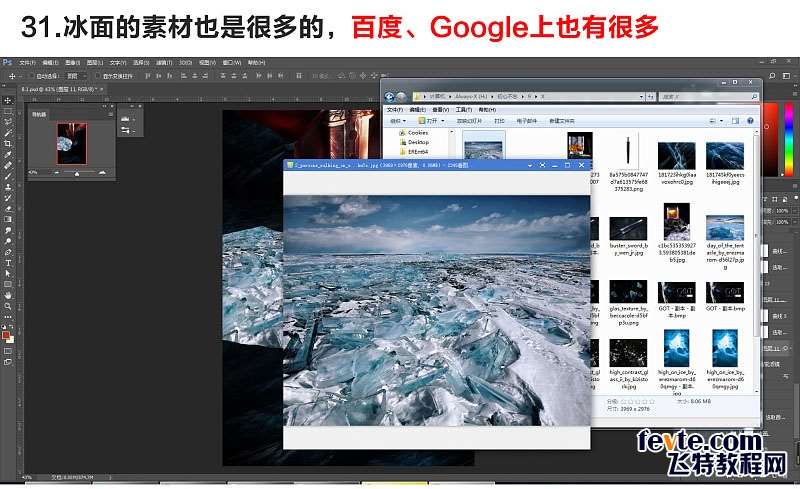Open the Adjustments sliders collapsed panel icon
This screenshot has height=489, width=800.
[126, 131]
